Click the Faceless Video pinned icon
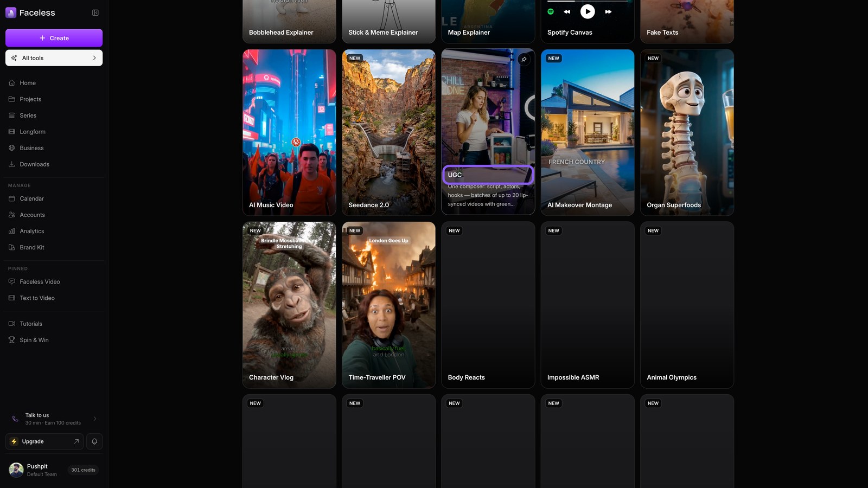The width and height of the screenshot is (868, 488). [x=12, y=282]
